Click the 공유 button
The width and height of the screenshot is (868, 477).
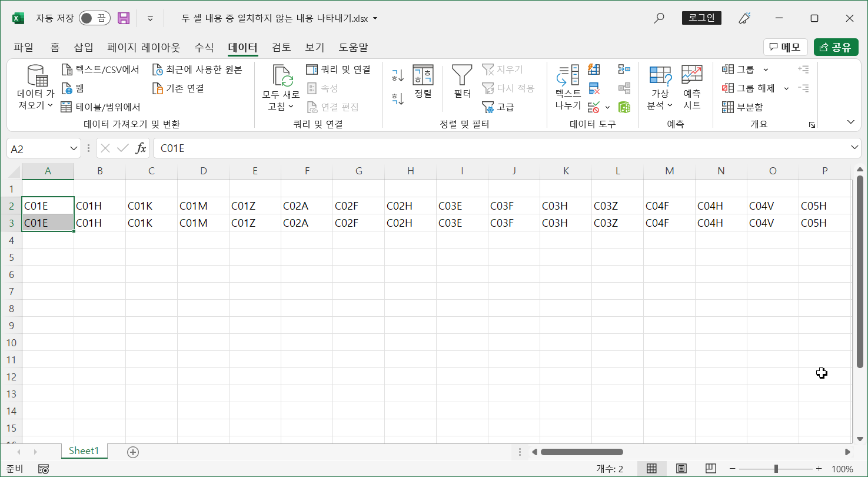(x=836, y=48)
